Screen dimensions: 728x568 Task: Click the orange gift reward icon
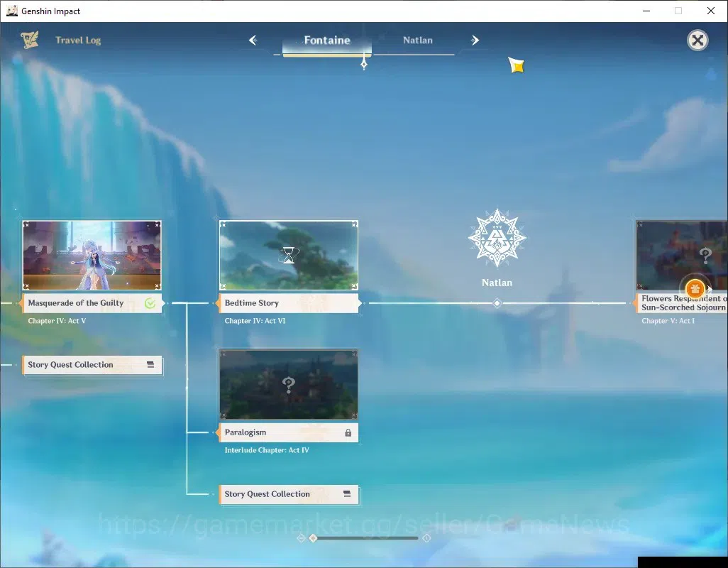tap(695, 289)
